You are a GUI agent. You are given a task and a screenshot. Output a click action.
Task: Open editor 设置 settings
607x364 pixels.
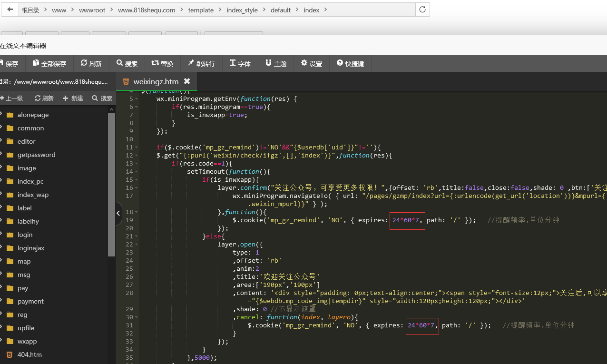[x=312, y=64]
